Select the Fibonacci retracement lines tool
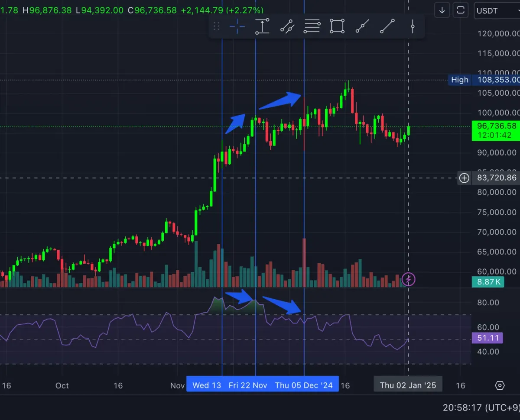Screen dimensions: 520x420 (312, 26)
